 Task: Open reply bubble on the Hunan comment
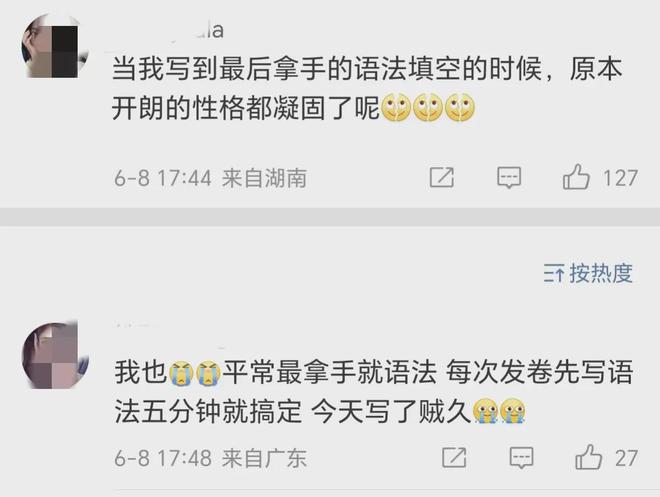pyautogui.click(x=509, y=177)
